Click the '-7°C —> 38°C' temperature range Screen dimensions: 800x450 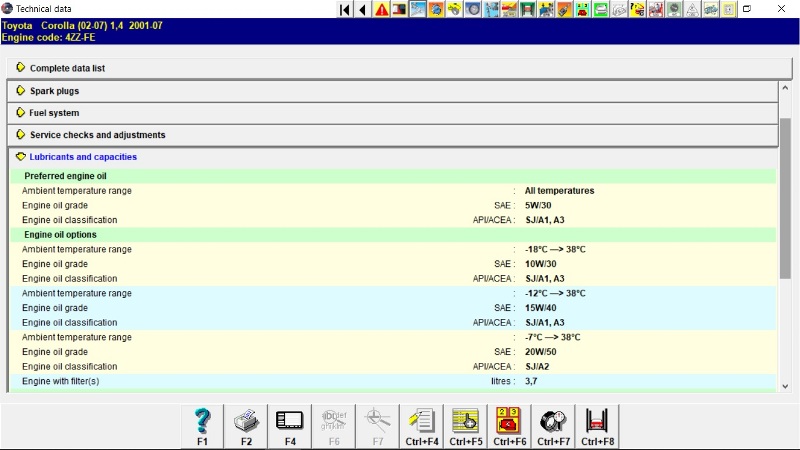(x=553, y=337)
